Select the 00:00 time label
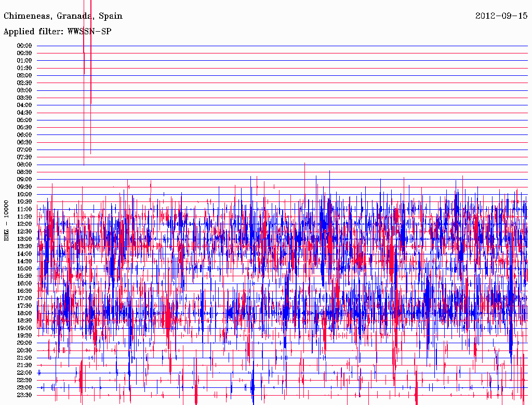 [x=24, y=46]
